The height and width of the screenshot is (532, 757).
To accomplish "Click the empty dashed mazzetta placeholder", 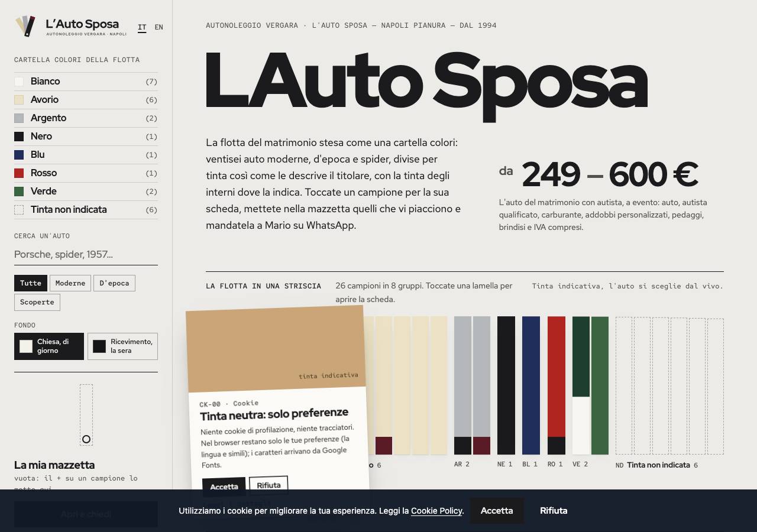I will tap(86, 415).
